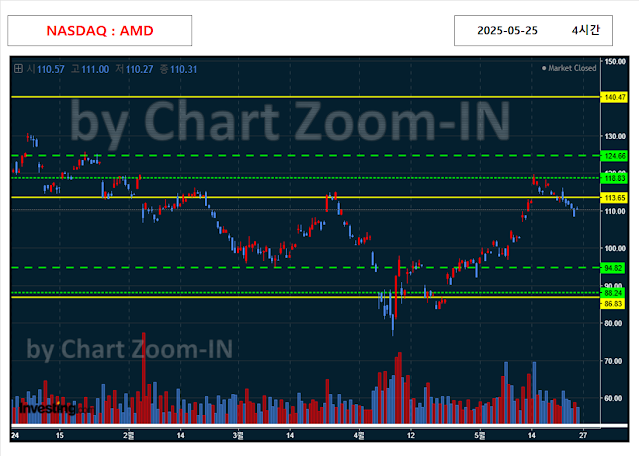Click the 70.00 price axis value
Screen dimensions: 639x456
pos(613,361)
